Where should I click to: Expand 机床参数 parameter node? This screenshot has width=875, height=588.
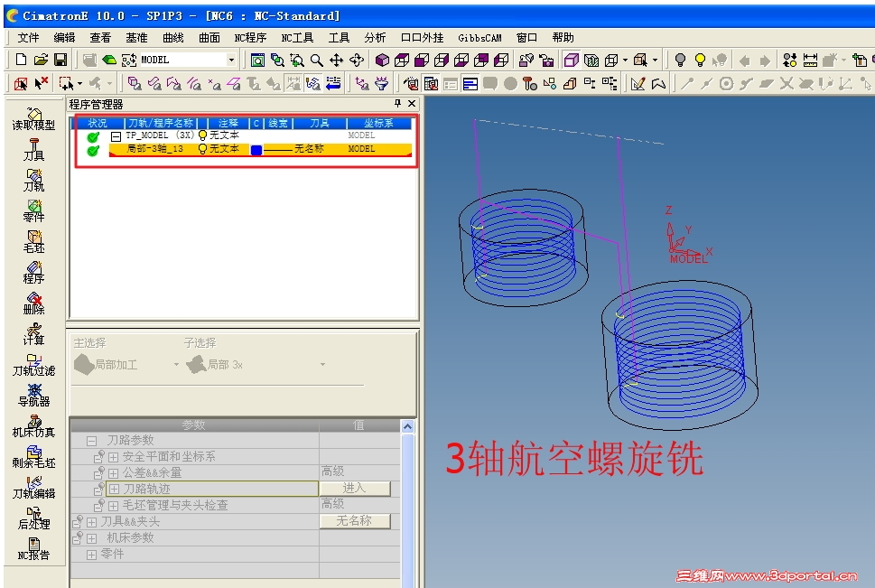point(91,538)
